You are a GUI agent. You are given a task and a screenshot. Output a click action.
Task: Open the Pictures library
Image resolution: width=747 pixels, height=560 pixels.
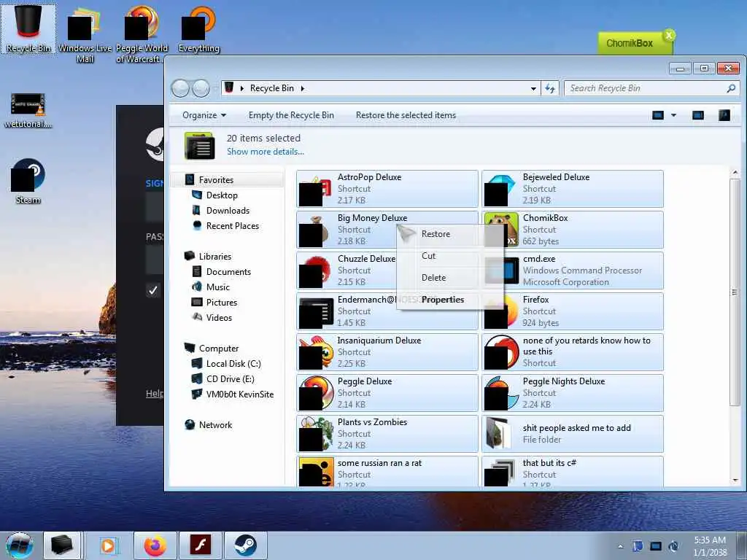(222, 303)
